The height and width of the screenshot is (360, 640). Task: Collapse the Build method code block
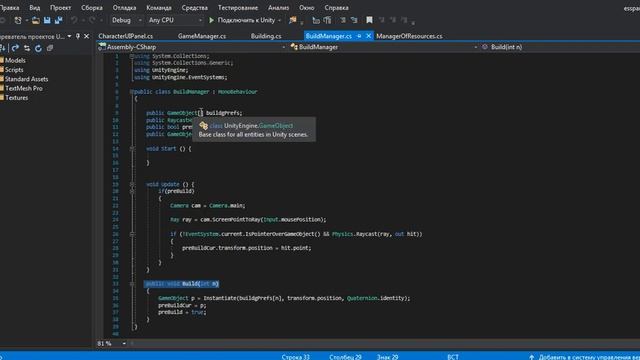pyautogui.click(x=132, y=284)
